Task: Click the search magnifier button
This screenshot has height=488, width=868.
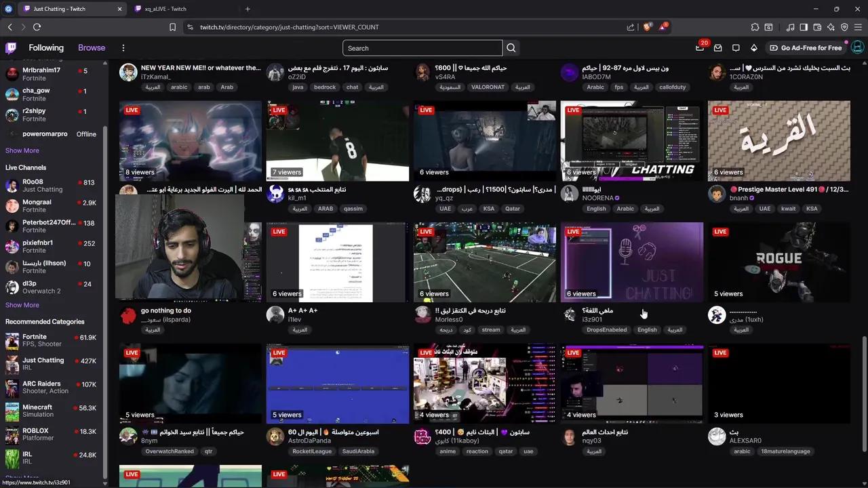Action: (511, 48)
